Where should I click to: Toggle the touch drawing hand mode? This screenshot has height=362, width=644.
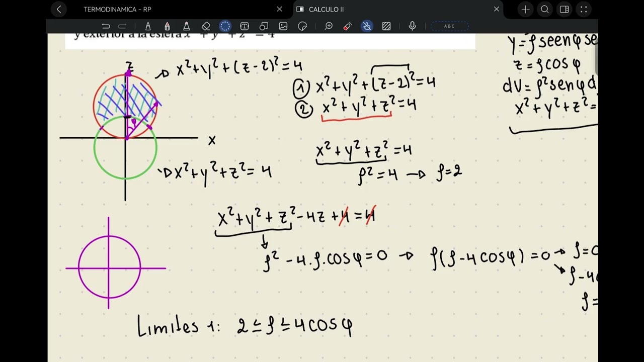point(367,26)
